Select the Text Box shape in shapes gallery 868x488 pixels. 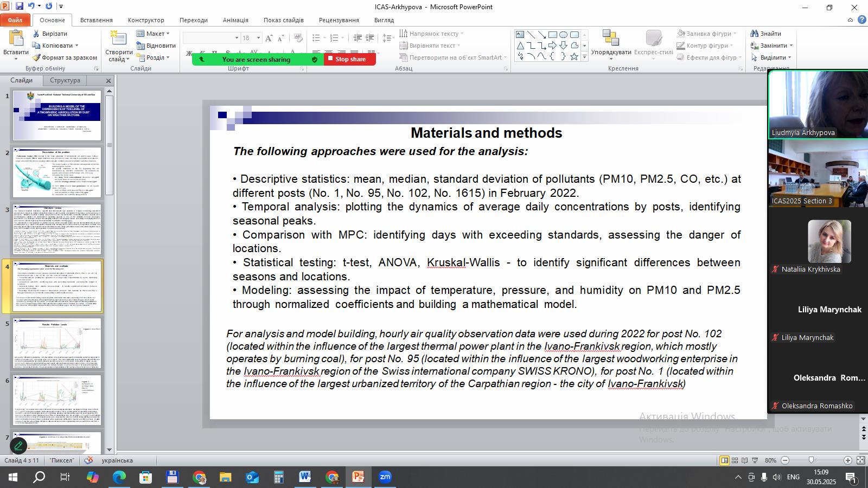click(x=520, y=35)
